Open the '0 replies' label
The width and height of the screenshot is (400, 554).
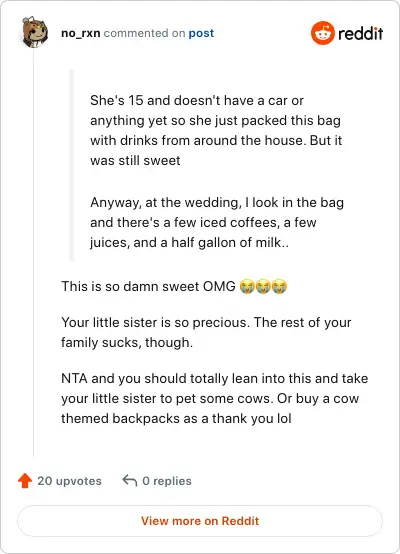click(167, 481)
